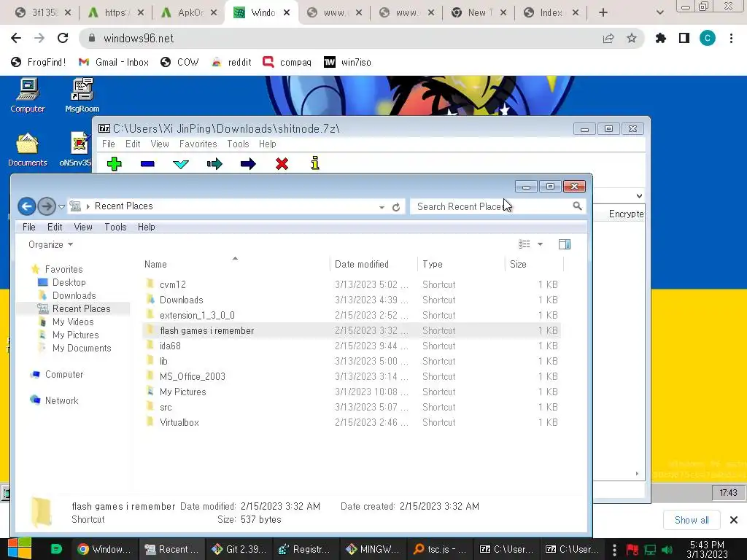Reload the windows96.net page
The height and width of the screenshot is (560, 747).
pyautogui.click(x=63, y=38)
